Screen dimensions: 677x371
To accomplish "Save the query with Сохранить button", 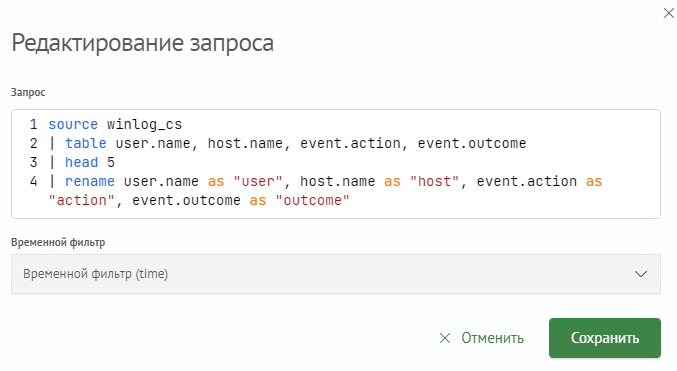I will click(x=605, y=338).
